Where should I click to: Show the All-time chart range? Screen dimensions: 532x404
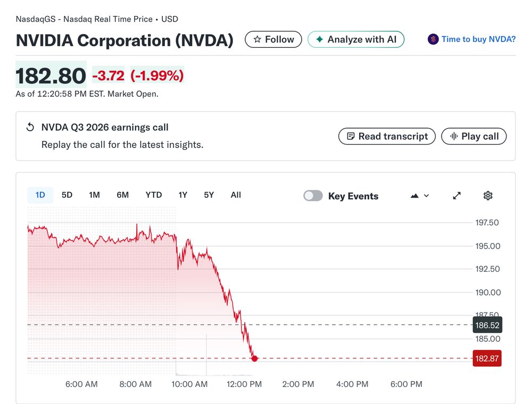(x=236, y=195)
